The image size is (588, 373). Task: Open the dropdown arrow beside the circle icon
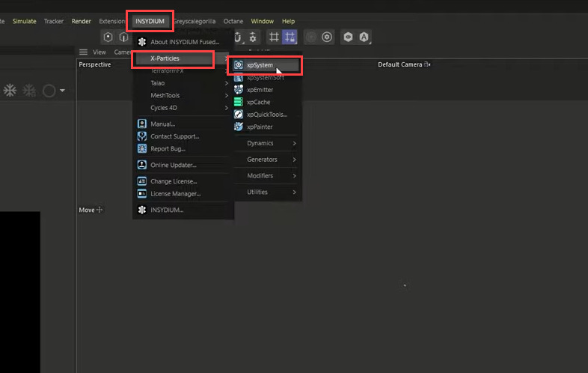pyautogui.click(x=62, y=91)
